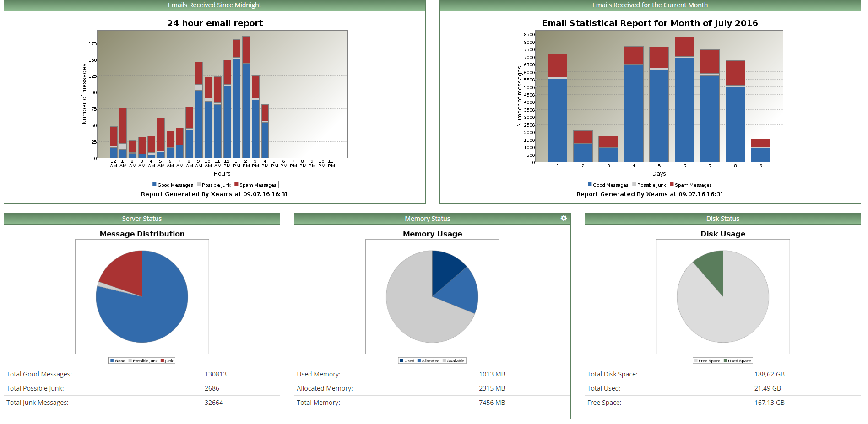Click the report generated timestamp under 24 hour chart

coord(215,194)
